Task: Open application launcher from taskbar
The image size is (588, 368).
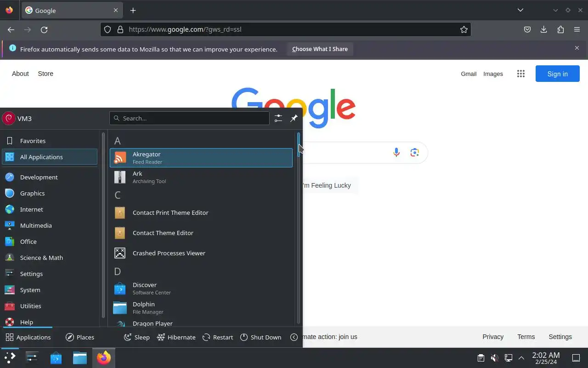Action: tap(10, 358)
